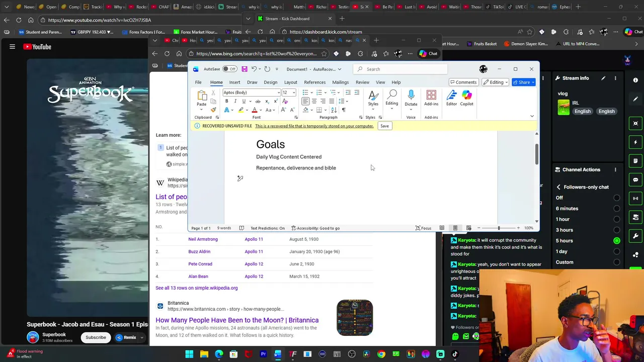The height and width of the screenshot is (362, 644).
Task: Click the Redo icon in Word title bar
Action: [267, 69]
